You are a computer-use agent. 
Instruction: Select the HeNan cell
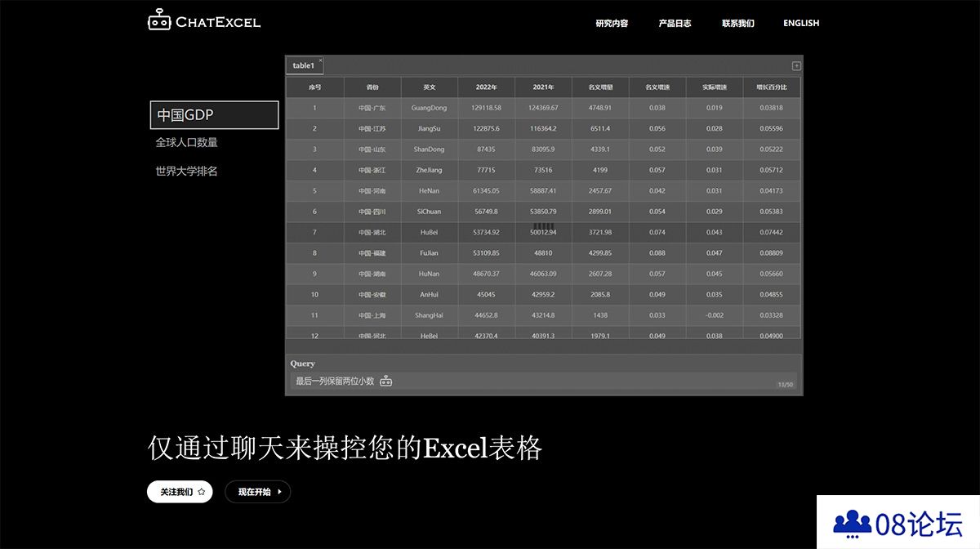pyautogui.click(x=429, y=191)
